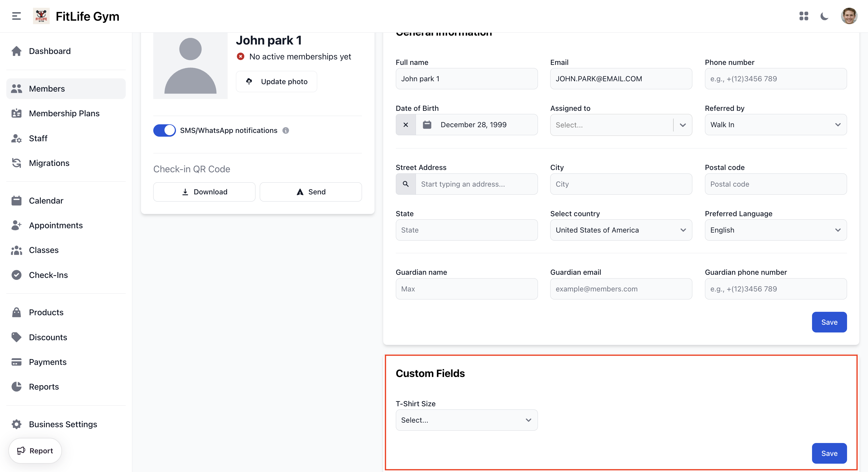Go to Membership Plans section

pos(64,113)
